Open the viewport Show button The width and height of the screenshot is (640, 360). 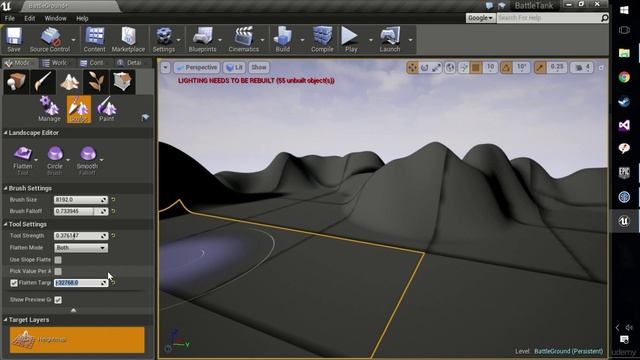pos(259,67)
